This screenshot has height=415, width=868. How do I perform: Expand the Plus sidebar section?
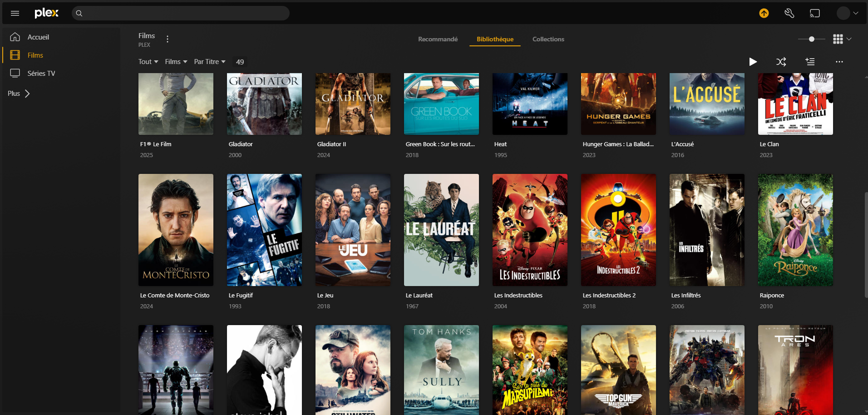click(19, 94)
